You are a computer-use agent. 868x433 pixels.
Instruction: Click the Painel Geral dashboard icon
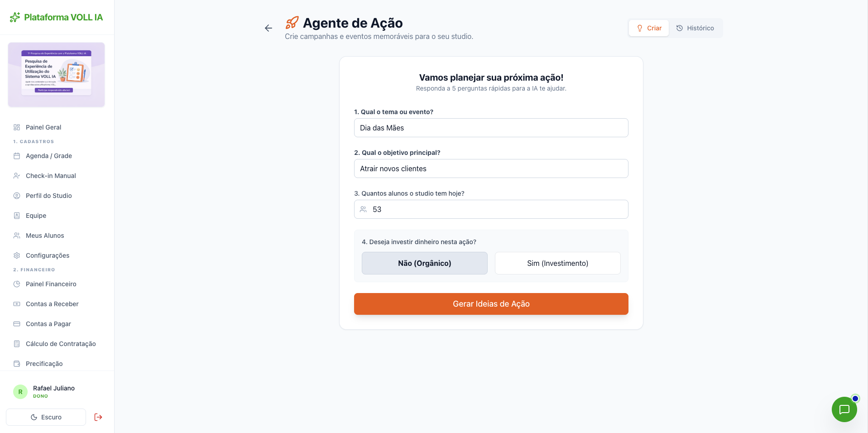click(x=17, y=127)
